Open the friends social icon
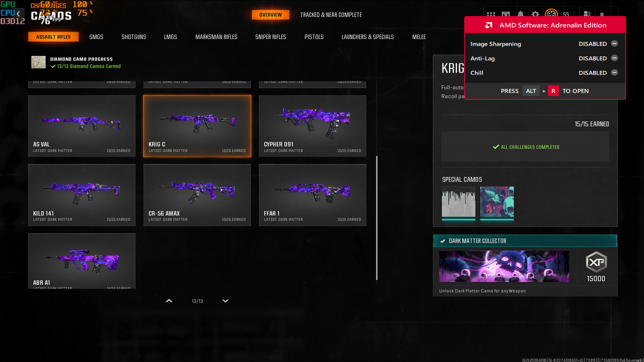Screen dimensions: 644x362 point(587,14)
